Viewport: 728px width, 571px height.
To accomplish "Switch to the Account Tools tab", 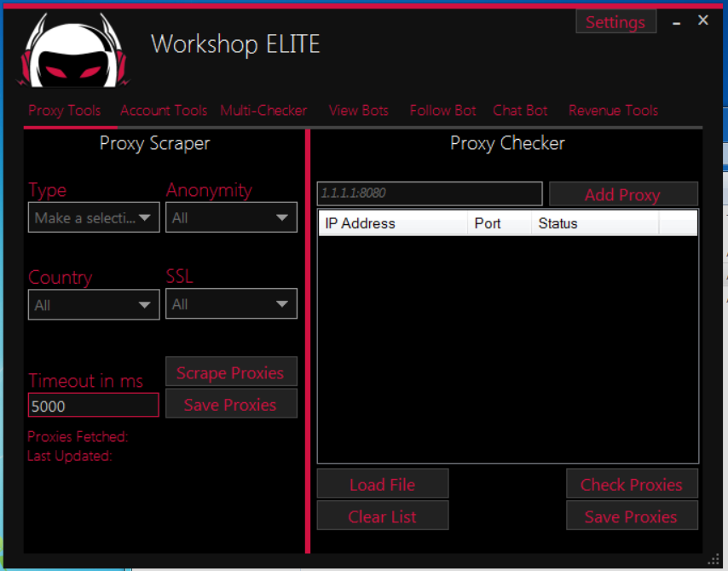I will click(164, 111).
